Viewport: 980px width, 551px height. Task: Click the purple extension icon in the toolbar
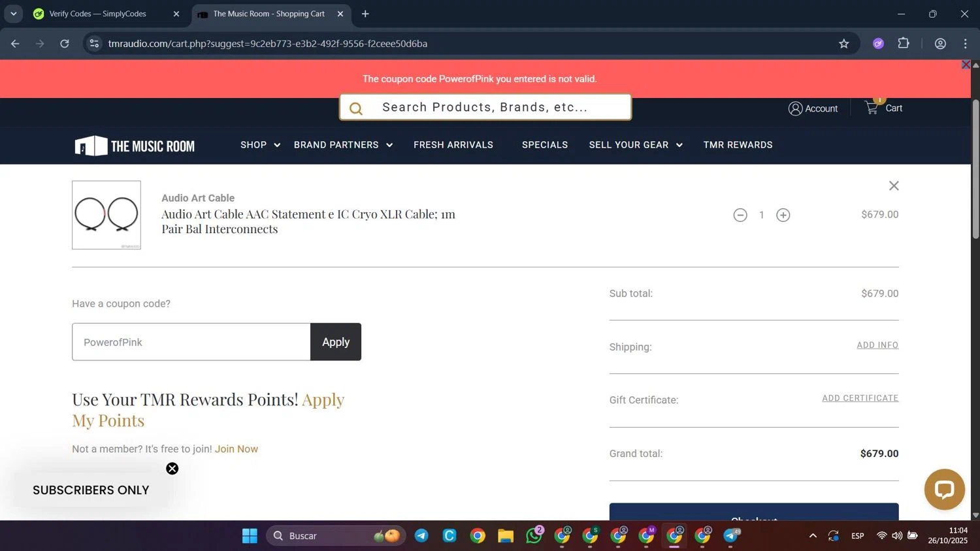click(878, 44)
